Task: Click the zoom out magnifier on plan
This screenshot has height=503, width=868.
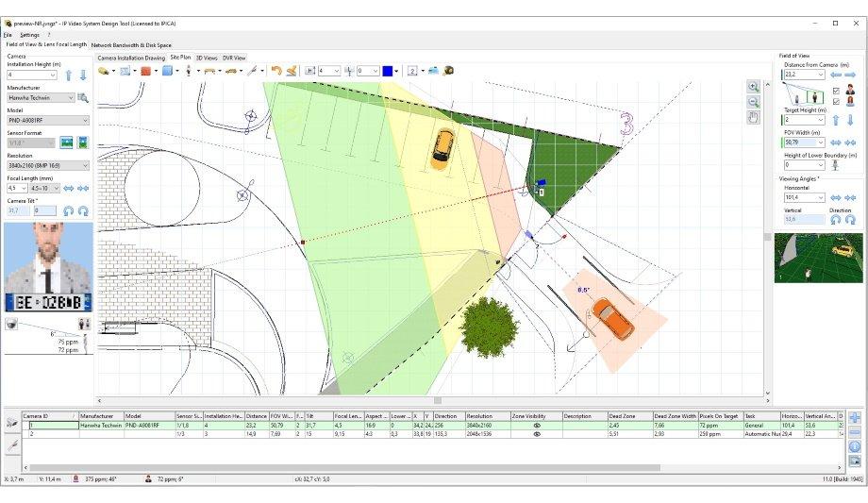Action: coord(754,103)
